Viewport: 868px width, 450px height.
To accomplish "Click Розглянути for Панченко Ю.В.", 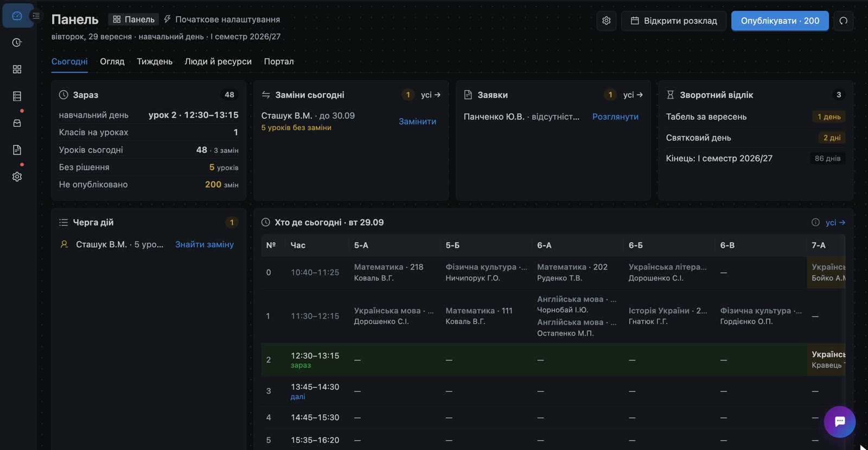I will coord(615,117).
